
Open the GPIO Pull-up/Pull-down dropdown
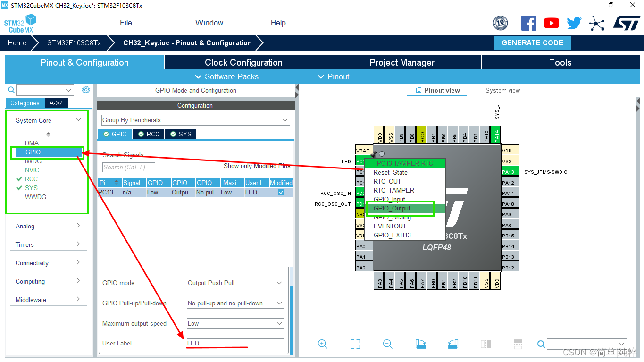235,303
